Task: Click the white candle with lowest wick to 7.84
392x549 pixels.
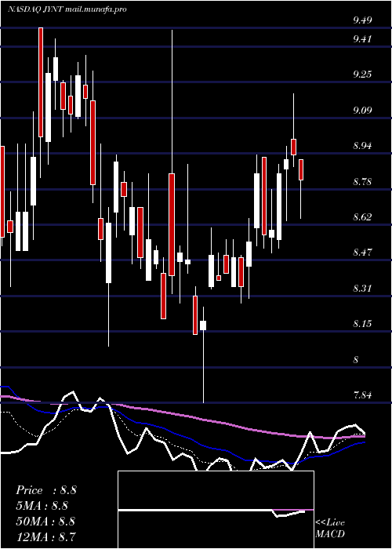Action: pos(203,325)
